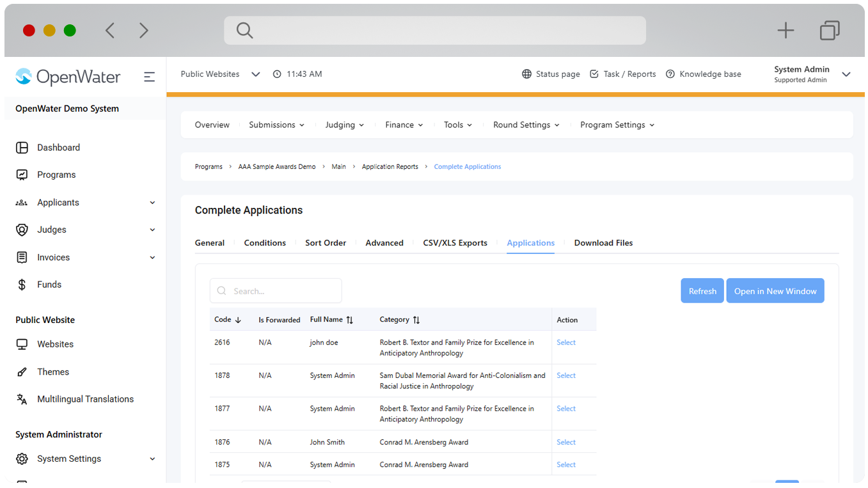Go back with the browser back arrow
Viewport: 868px width, 488px height.
(110, 30)
